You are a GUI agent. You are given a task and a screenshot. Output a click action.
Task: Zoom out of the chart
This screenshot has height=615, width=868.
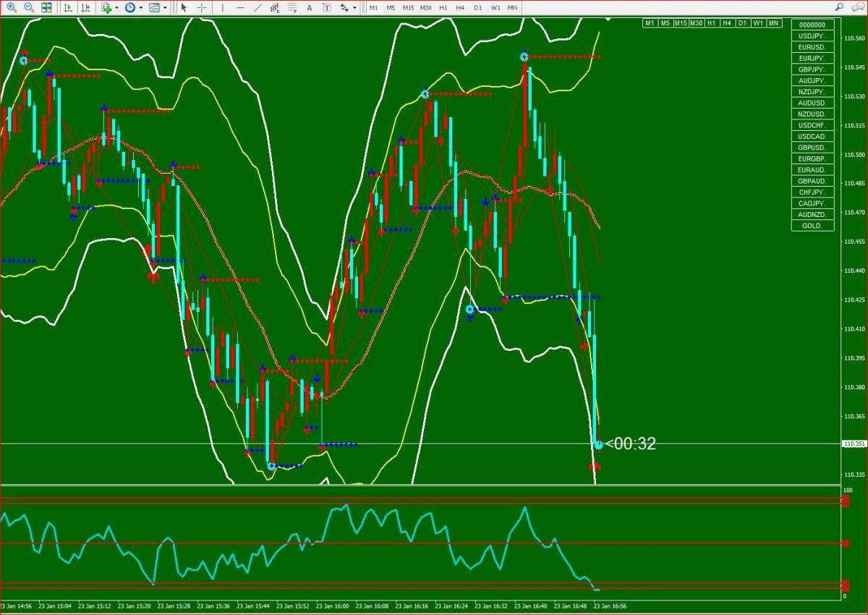pos(29,7)
